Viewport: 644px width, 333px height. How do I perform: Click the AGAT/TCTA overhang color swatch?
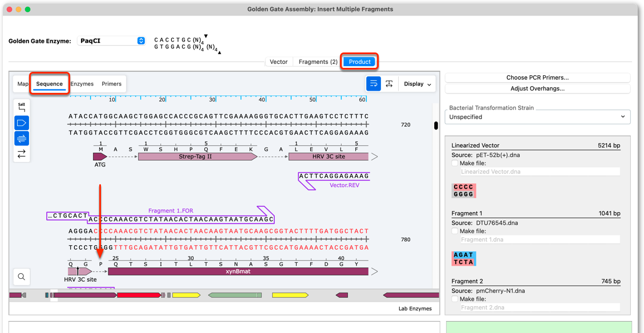click(464, 259)
